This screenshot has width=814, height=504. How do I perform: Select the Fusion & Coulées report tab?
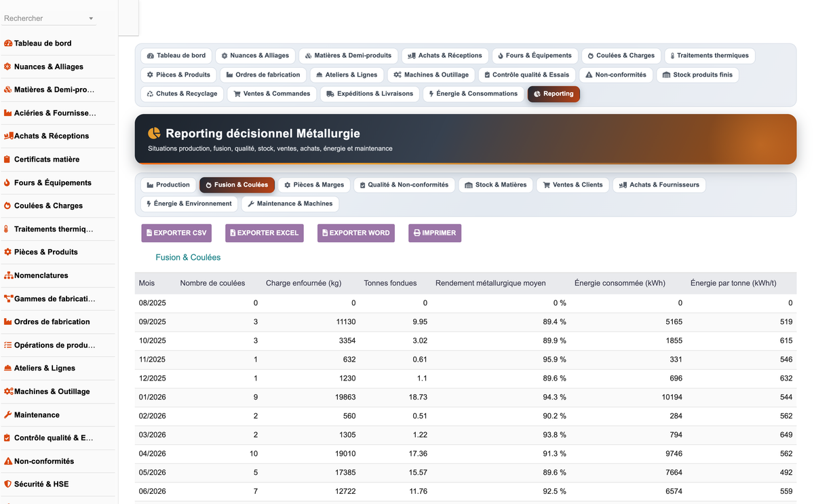(x=237, y=185)
